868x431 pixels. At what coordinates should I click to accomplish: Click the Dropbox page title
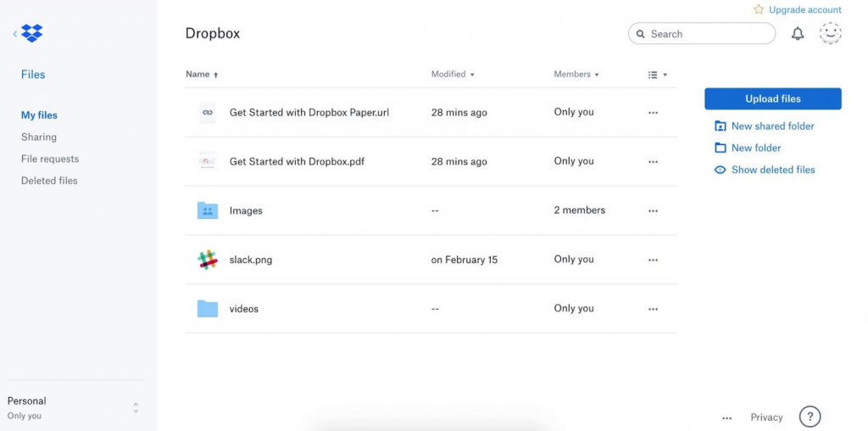point(213,33)
